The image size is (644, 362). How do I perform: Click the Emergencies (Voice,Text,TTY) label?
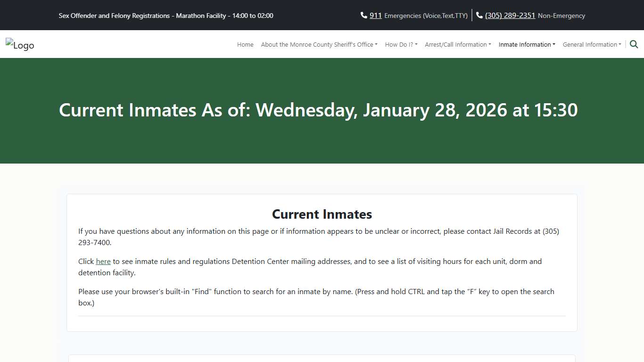pyautogui.click(x=426, y=16)
